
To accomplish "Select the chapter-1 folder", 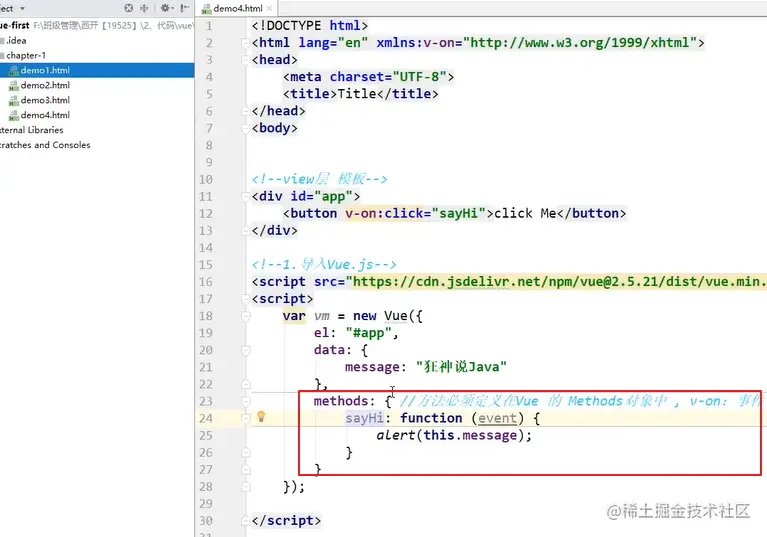I will [25, 55].
